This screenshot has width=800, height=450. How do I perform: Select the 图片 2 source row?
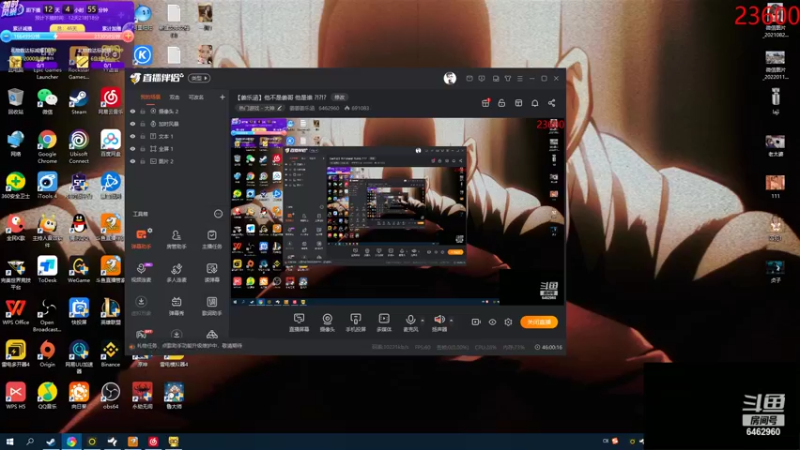tap(177, 161)
